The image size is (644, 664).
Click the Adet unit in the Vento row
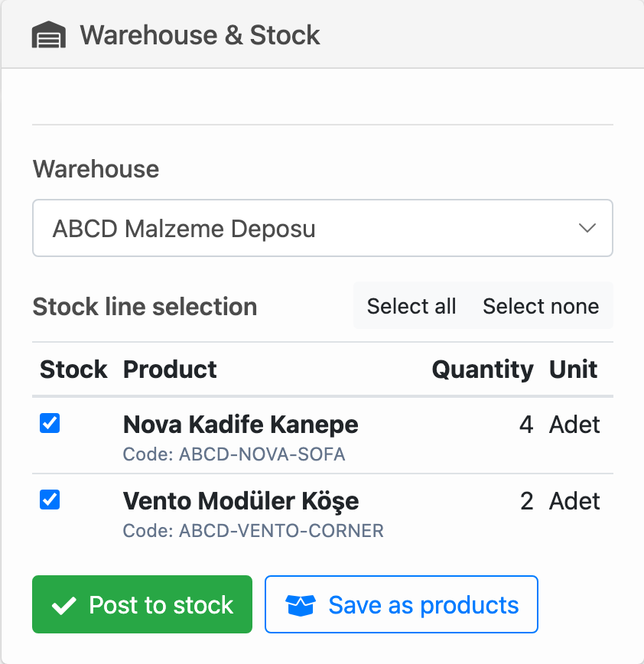click(x=574, y=501)
